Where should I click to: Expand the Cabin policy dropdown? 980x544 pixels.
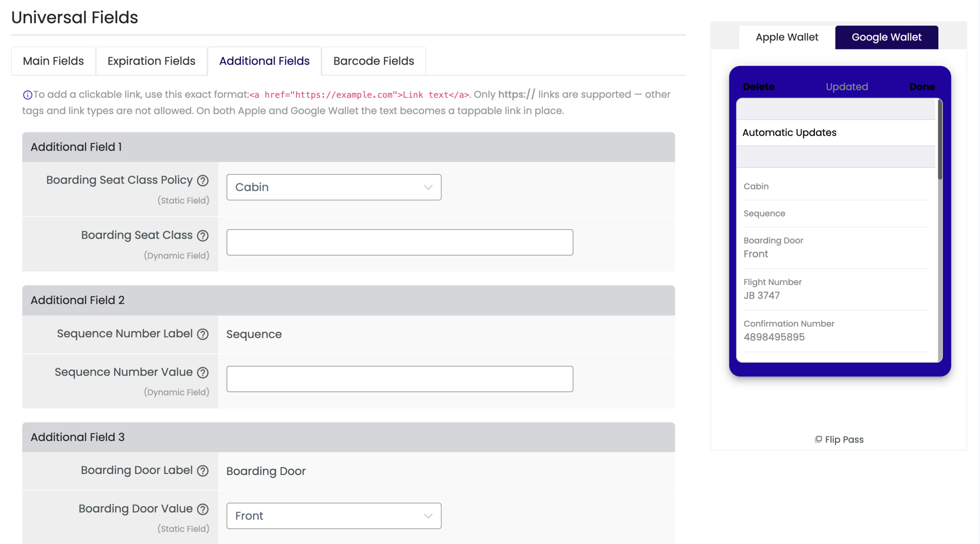click(334, 187)
